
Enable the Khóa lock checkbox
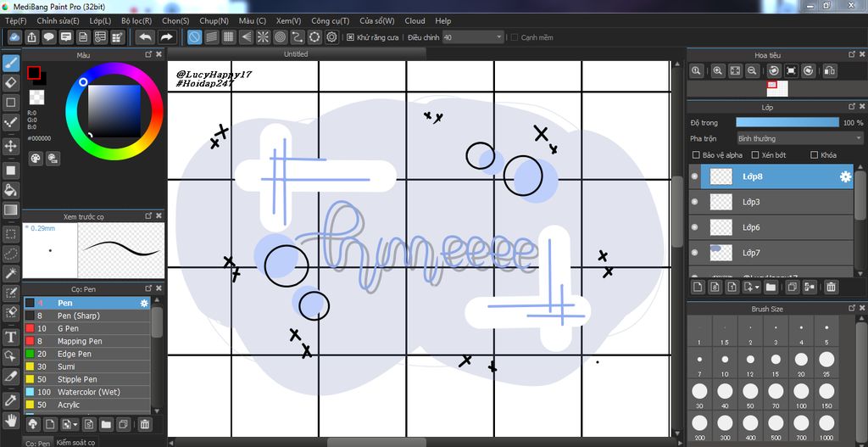(x=815, y=155)
